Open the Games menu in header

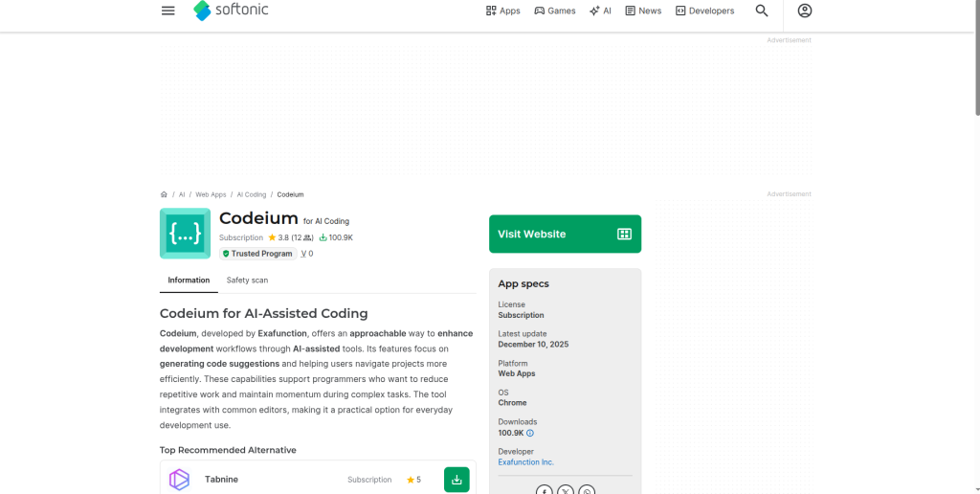555,11
